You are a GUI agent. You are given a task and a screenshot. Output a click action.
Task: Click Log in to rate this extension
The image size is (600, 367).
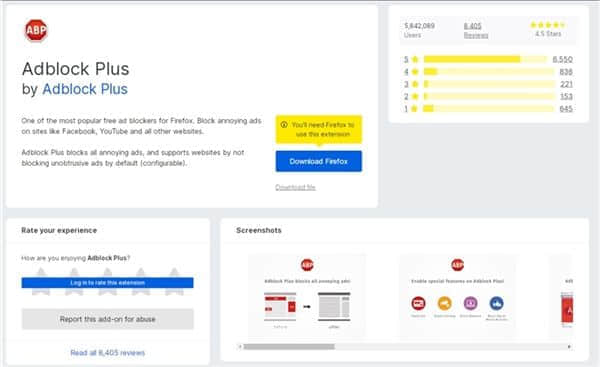click(108, 283)
